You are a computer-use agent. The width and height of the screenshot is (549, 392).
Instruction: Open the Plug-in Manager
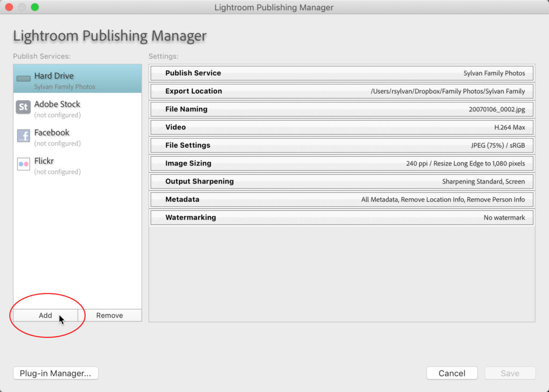(x=55, y=373)
